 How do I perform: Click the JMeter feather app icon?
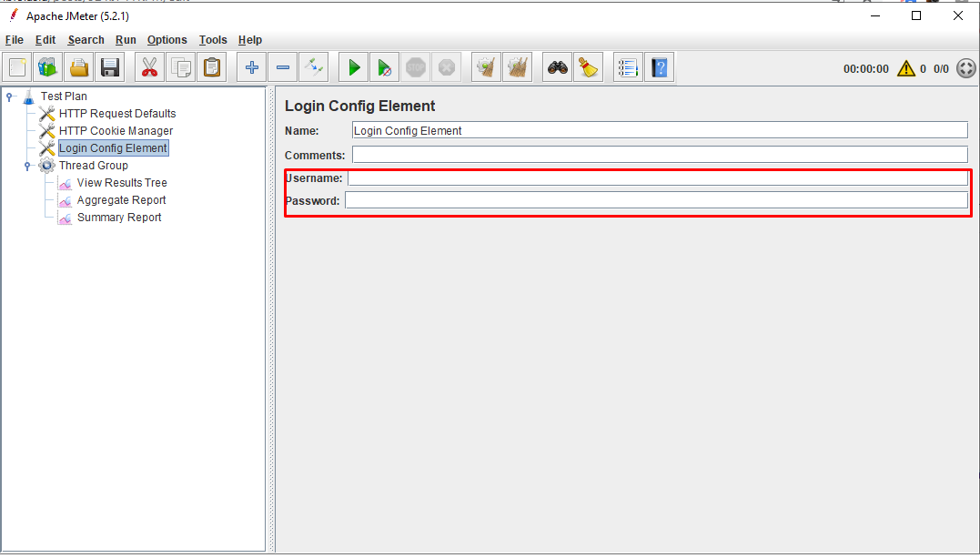tap(13, 15)
